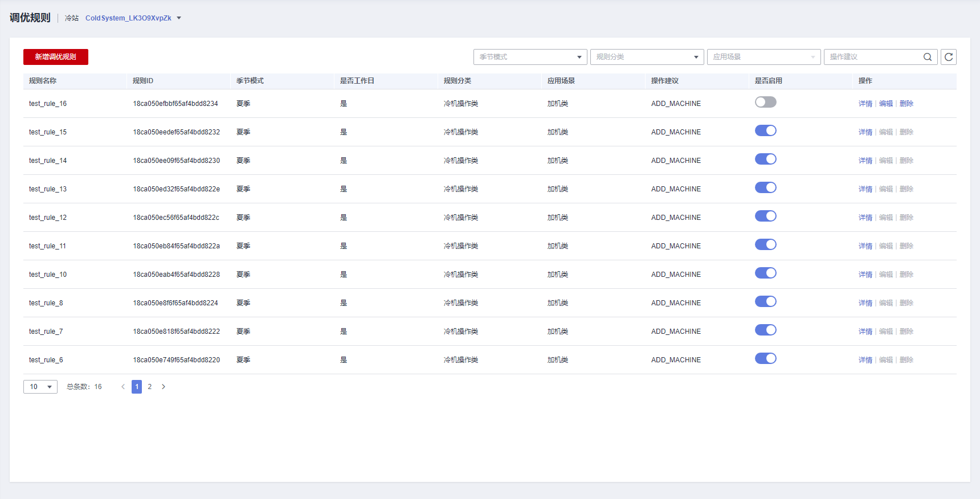Turn off test_rule_13 toggle
The image size is (980, 499).
[x=766, y=187]
